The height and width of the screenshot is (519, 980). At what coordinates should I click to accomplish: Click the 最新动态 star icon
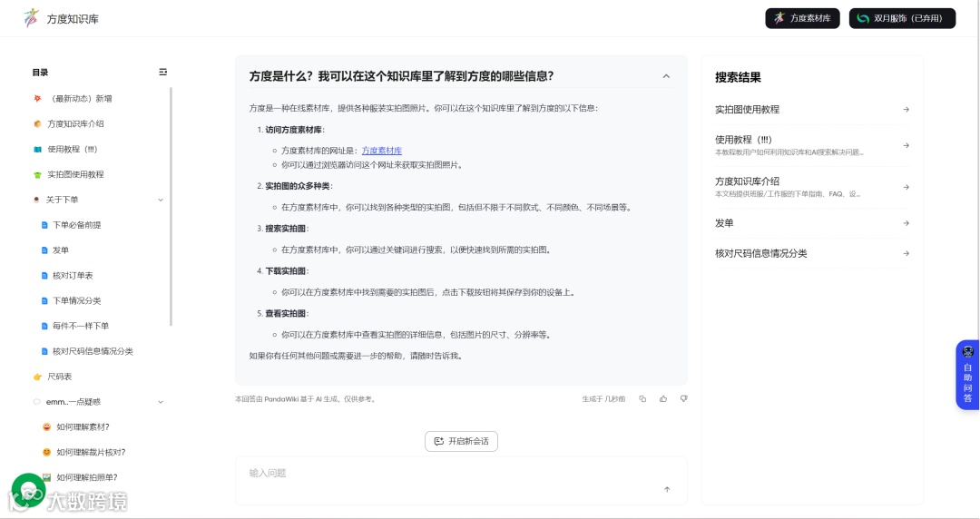[37, 98]
